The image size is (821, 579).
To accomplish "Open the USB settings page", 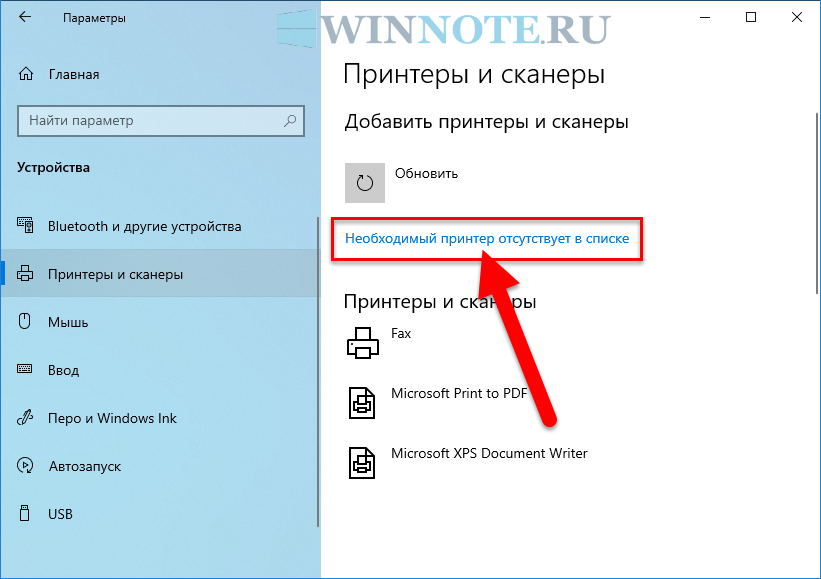I will (159, 514).
